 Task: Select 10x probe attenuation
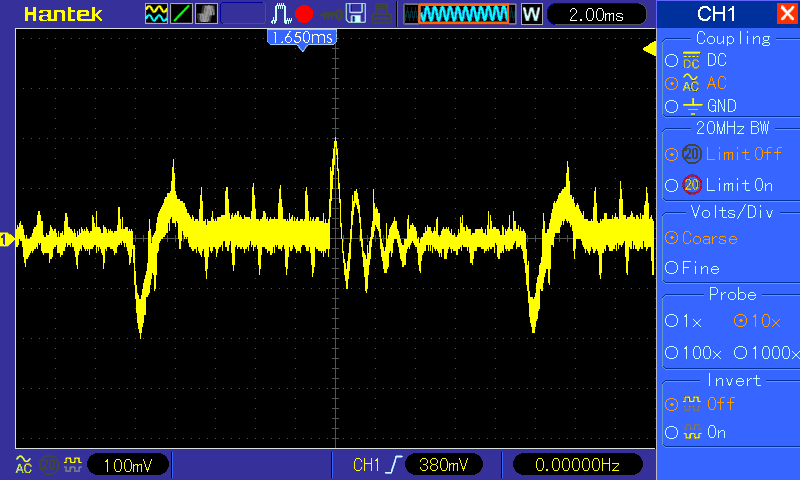(757, 321)
